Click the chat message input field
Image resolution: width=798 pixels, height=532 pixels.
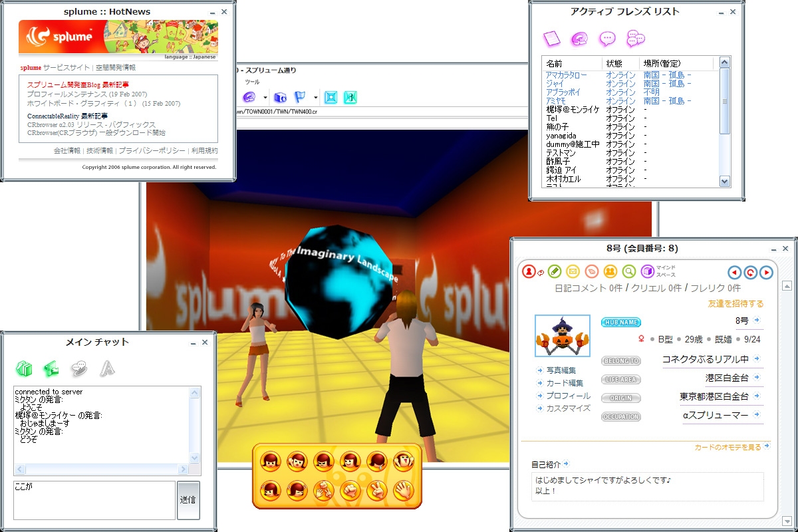94,500
